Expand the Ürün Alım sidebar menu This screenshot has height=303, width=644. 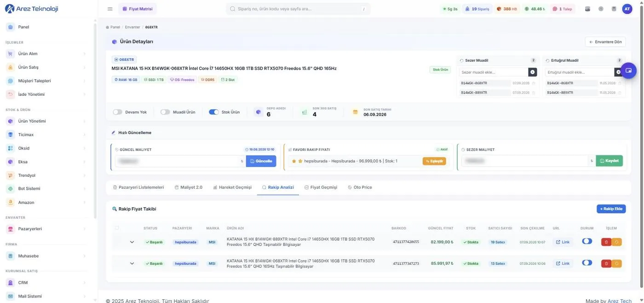click(x=46, y=54)
